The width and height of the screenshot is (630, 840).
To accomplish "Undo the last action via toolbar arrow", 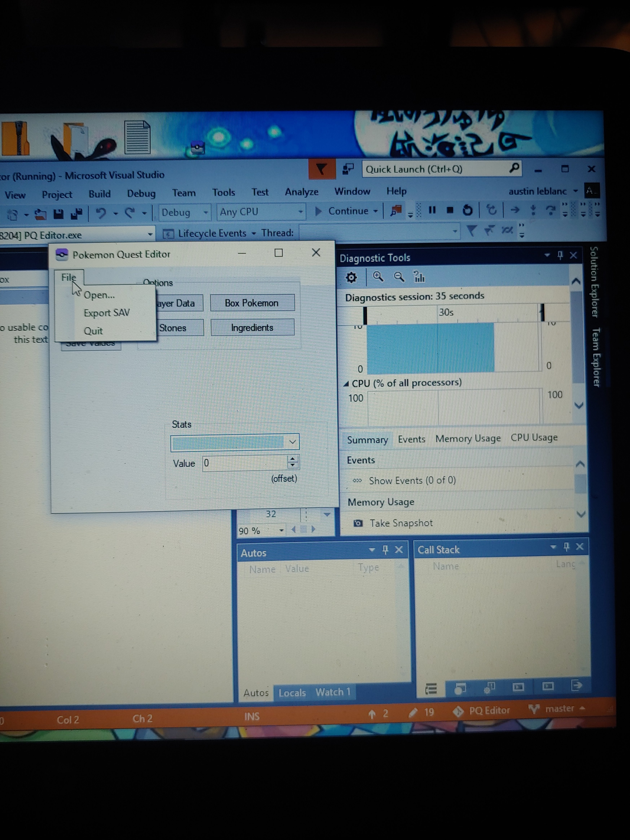I will click(101, 213).
